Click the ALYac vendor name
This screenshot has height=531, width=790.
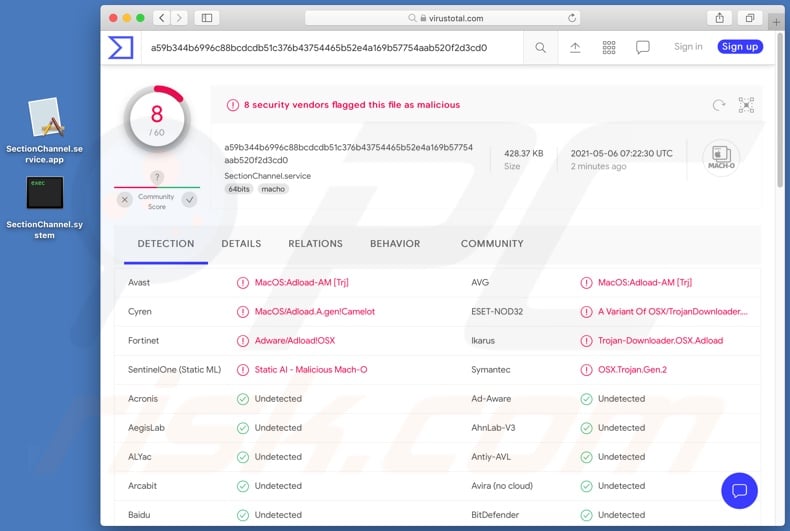(139, 457)
